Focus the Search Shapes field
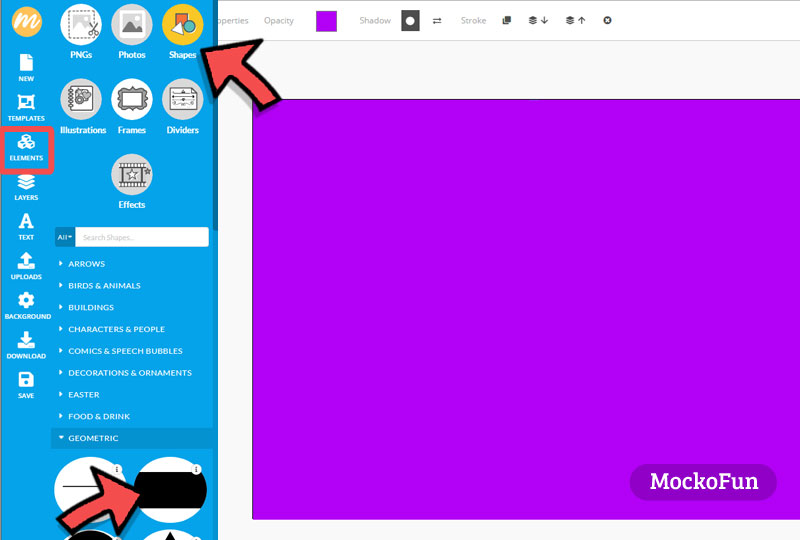 (x=142, y=237)
